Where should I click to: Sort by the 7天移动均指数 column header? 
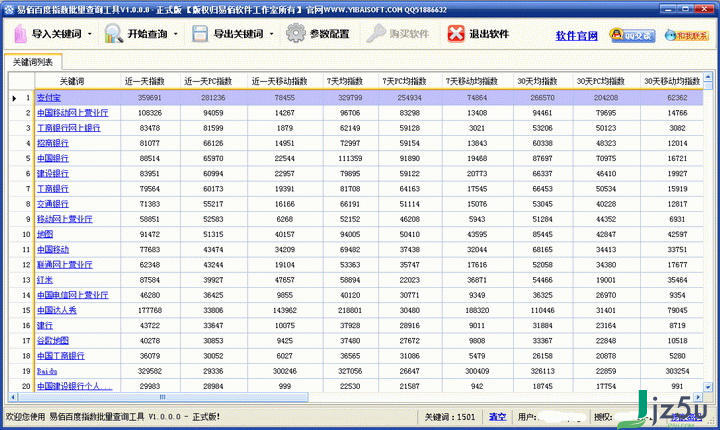click(478, 81)
